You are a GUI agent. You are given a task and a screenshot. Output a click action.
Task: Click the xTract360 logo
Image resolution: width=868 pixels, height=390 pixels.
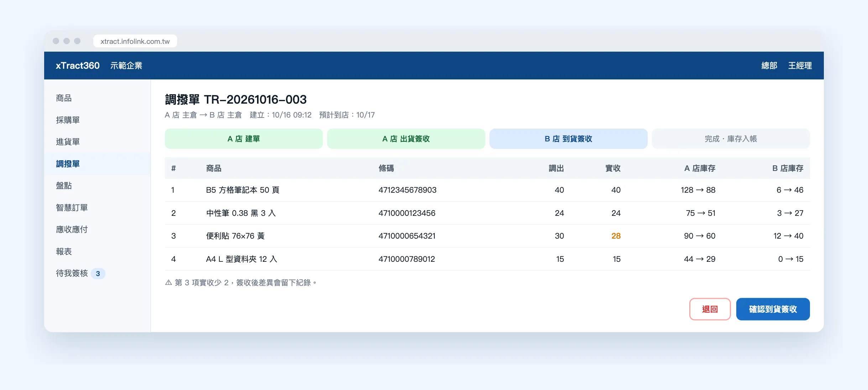[78, 66]
